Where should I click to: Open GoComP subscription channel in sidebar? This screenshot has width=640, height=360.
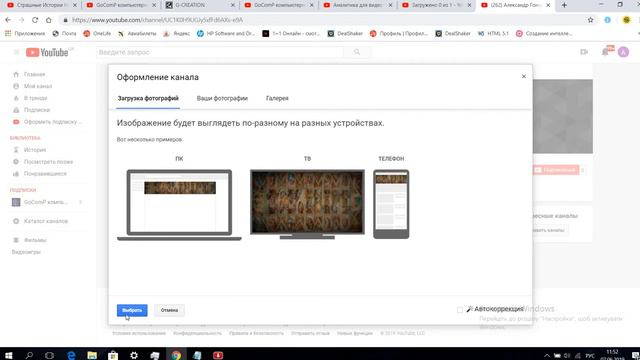(46, 202)
